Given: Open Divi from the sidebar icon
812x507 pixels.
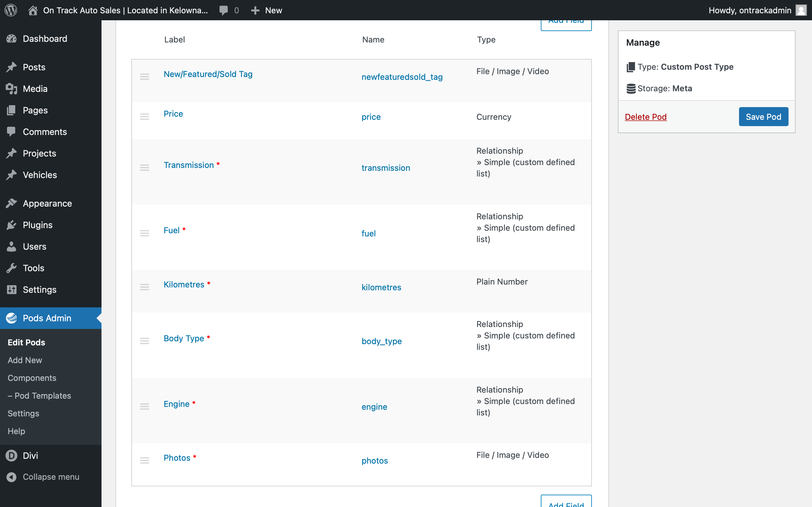Looking at the screenshot, I should (x=12, y=455).
